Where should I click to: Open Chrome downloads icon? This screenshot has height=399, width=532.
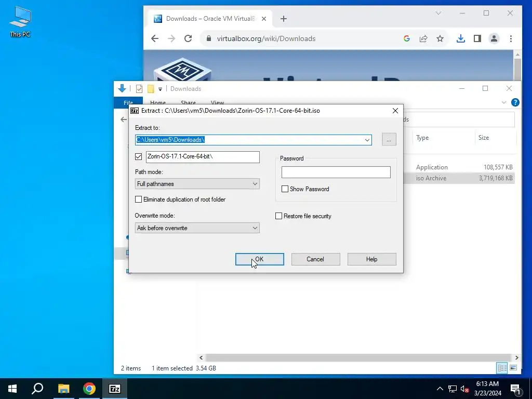460,38
